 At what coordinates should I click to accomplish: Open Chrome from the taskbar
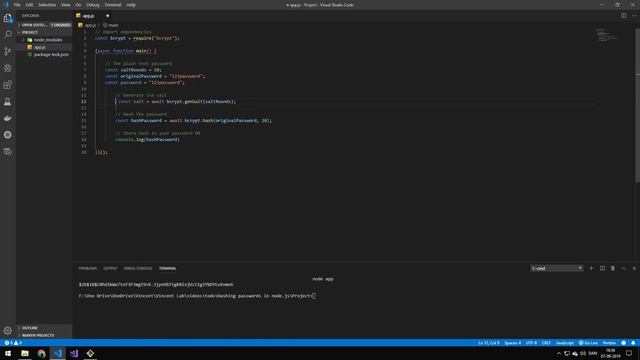click(41, 353)
